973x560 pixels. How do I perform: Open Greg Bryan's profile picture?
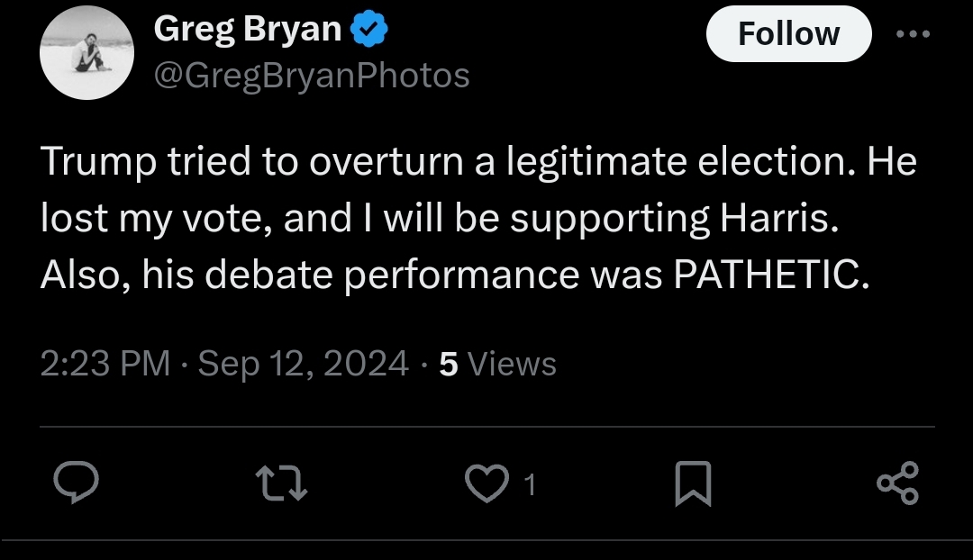[86, 53]
